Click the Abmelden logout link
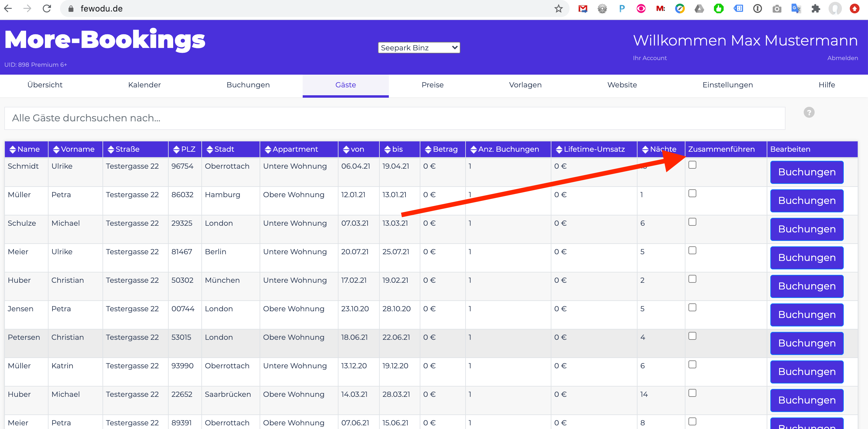This screenshot has height=429, width=868. point(842,58)
